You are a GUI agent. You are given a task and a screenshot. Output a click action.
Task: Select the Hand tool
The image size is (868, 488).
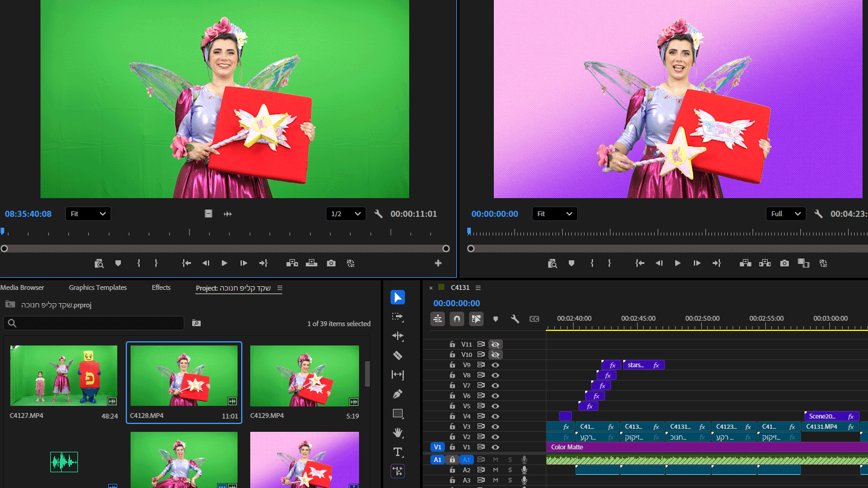coord(397,432)
